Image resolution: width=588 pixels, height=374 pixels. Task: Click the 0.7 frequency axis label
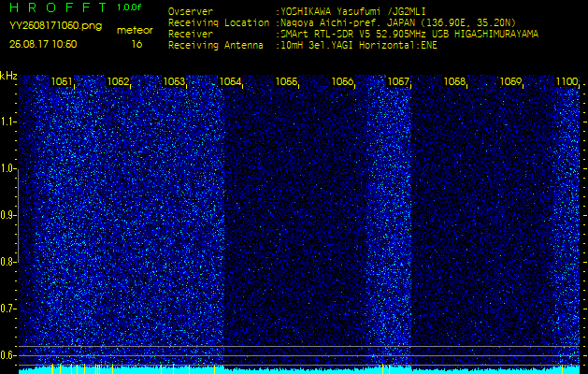[x=7, y=309]
